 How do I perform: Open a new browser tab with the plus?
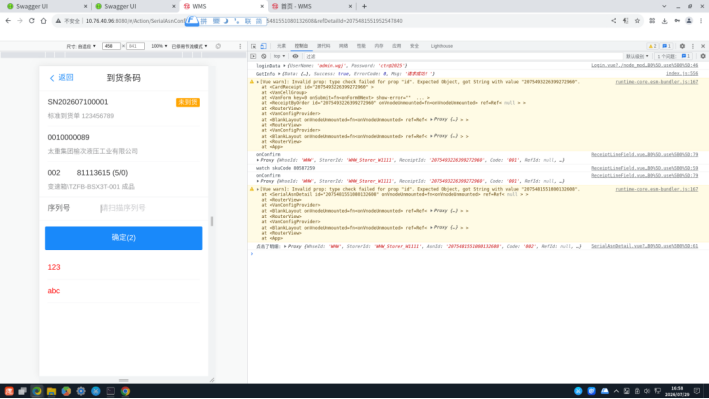(x=364, y=6)
